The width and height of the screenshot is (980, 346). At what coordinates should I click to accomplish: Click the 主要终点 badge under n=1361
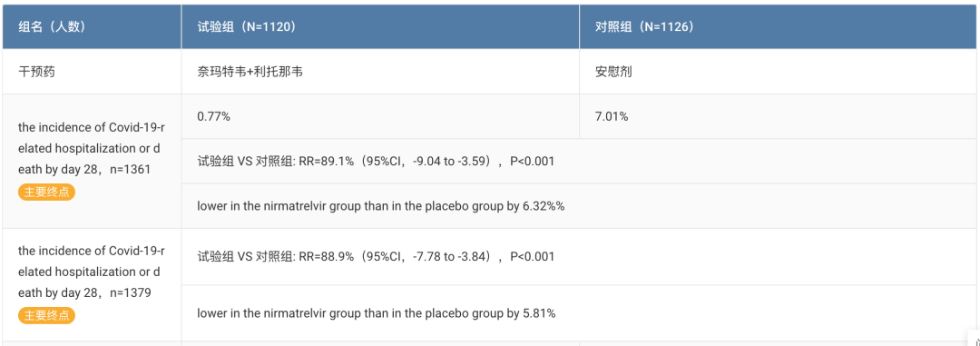click(47, 193)
